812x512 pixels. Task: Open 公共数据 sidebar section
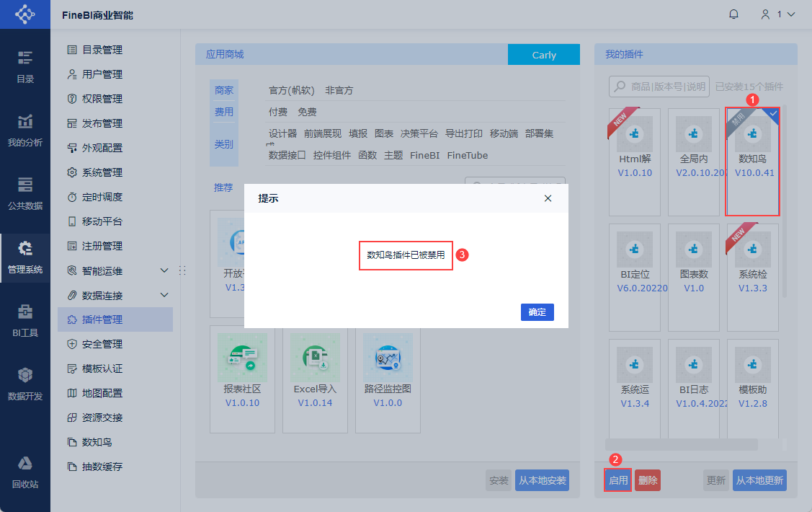click(24, 194)
